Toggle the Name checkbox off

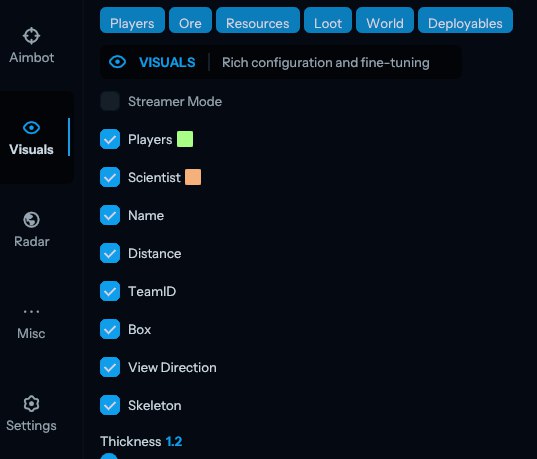pos(110,215)
